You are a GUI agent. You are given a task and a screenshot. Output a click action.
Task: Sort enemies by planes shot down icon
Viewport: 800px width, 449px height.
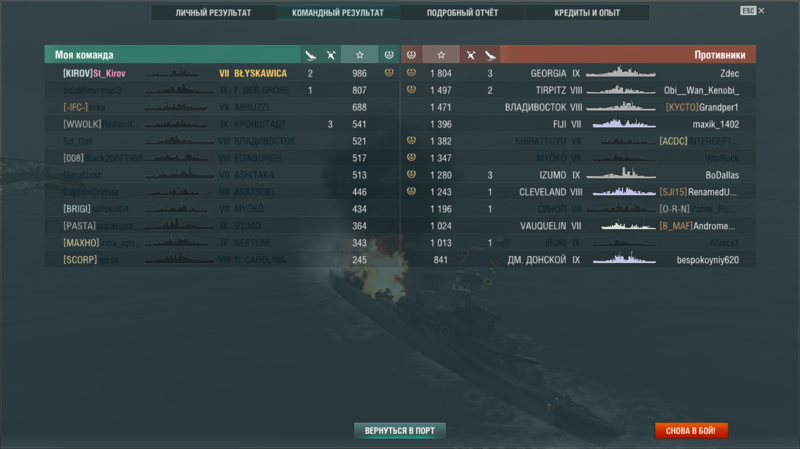point(470,55)
